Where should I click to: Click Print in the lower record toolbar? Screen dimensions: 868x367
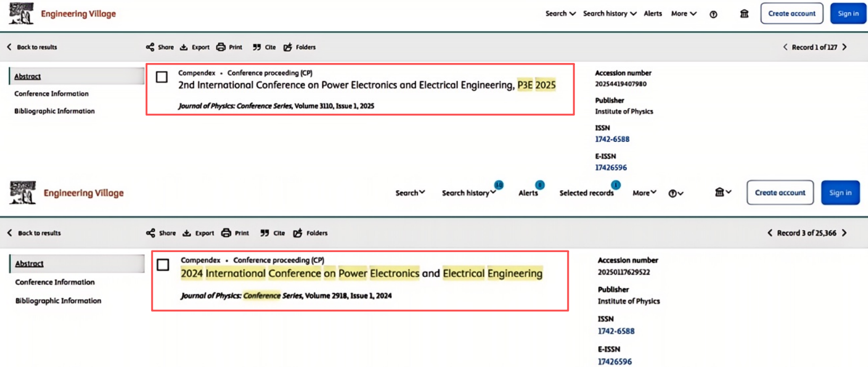coord(235,233)
